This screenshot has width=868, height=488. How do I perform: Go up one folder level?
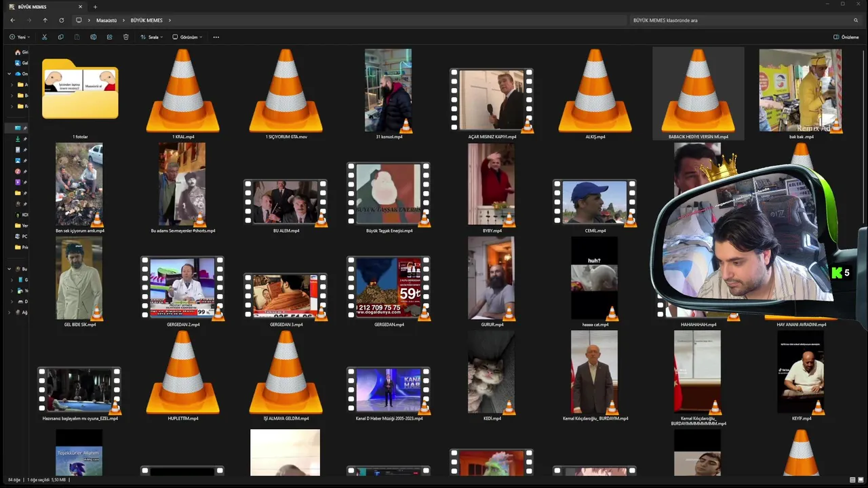[x=45, y=20]
